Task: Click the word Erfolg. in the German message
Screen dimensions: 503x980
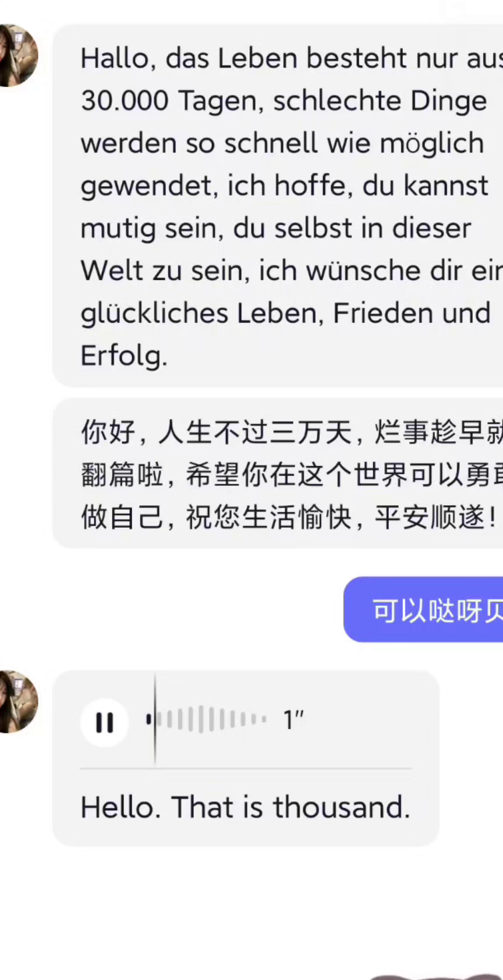Action: click(x=124, y=356)
